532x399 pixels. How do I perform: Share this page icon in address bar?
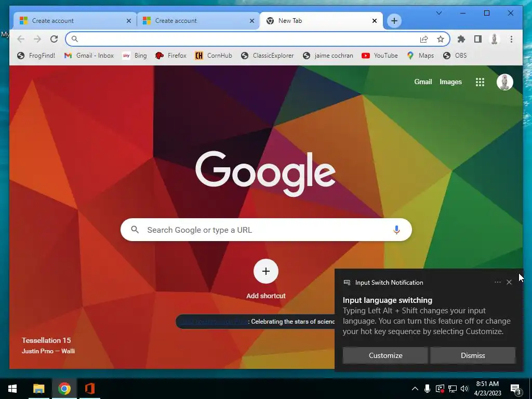pyautogui.click(x=424, y=39)
